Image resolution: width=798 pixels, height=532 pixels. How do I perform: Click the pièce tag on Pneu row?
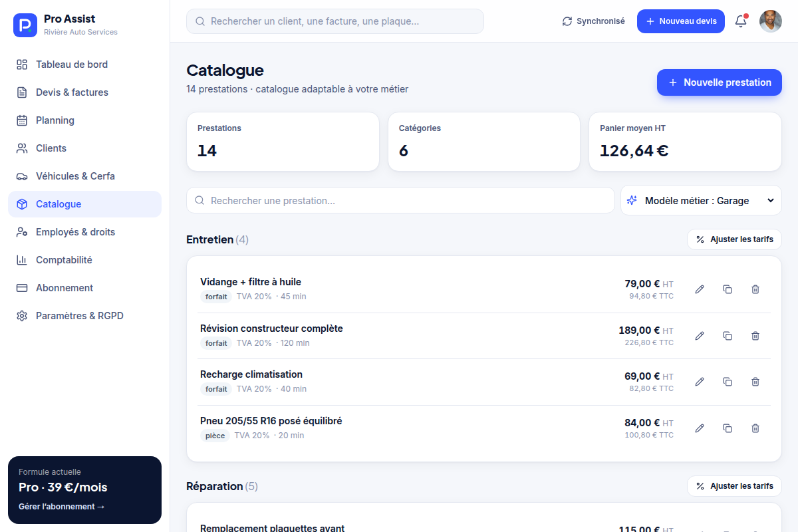pyautogui.click(x=215, y=436)
